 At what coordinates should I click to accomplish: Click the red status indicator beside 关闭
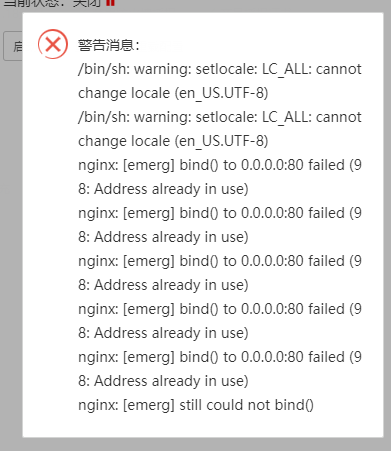[x=110, y=3]
